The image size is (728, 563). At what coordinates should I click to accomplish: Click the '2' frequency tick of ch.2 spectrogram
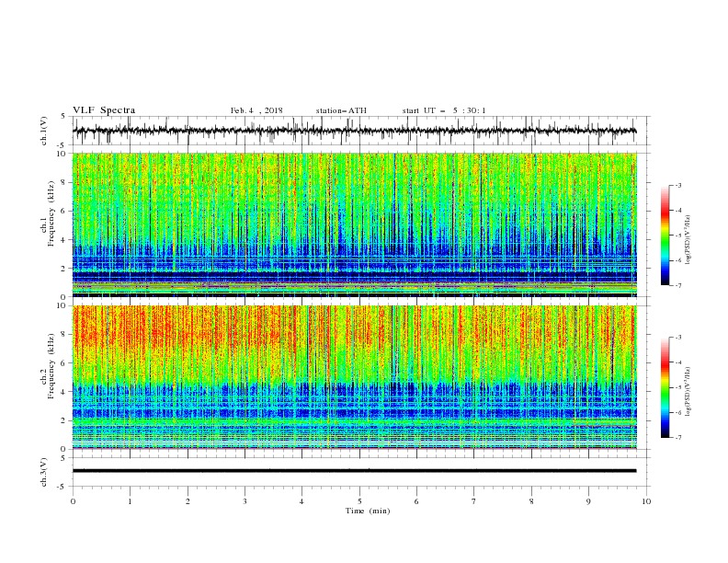64,420
